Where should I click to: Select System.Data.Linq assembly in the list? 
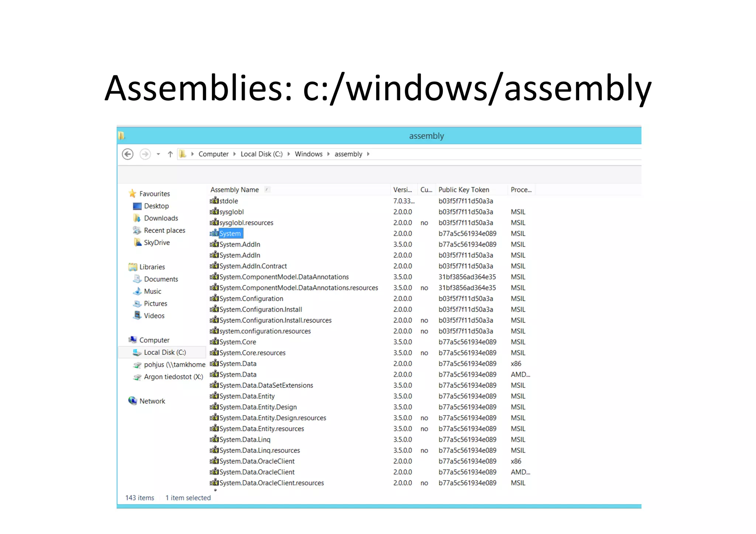point(245,440)
